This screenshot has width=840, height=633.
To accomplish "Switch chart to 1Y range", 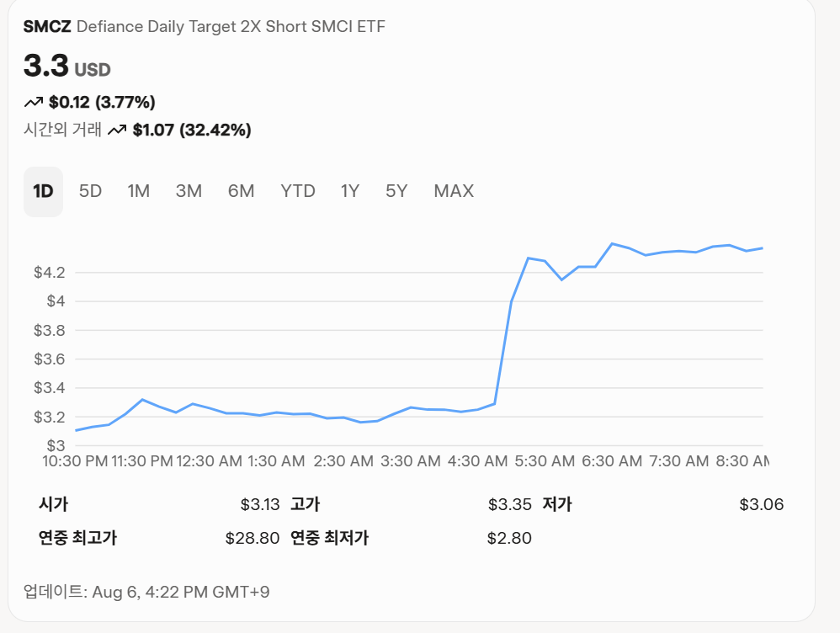I will (x=350, y=191).
